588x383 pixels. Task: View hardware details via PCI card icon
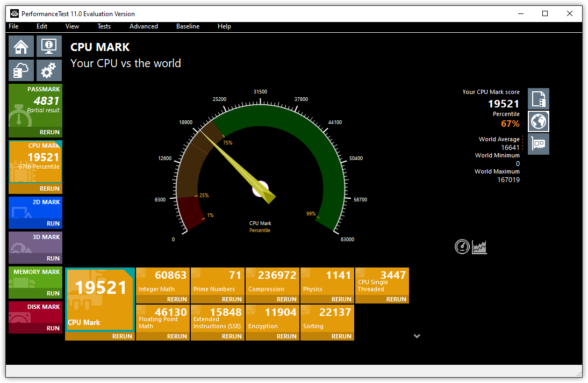pyautogui.click(x=538, y=143)
